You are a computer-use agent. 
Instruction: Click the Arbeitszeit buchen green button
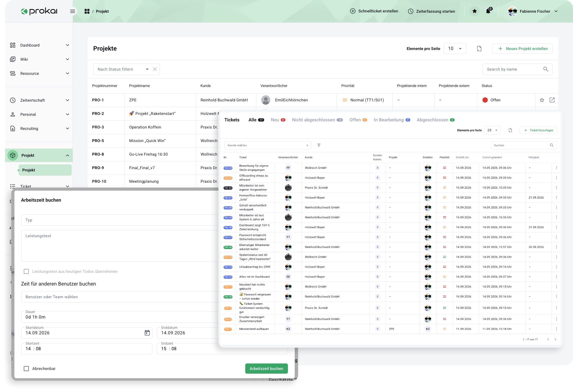coord(266,369)
